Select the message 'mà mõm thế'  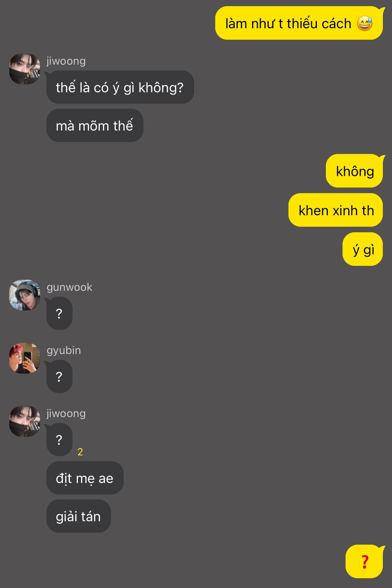95,125
